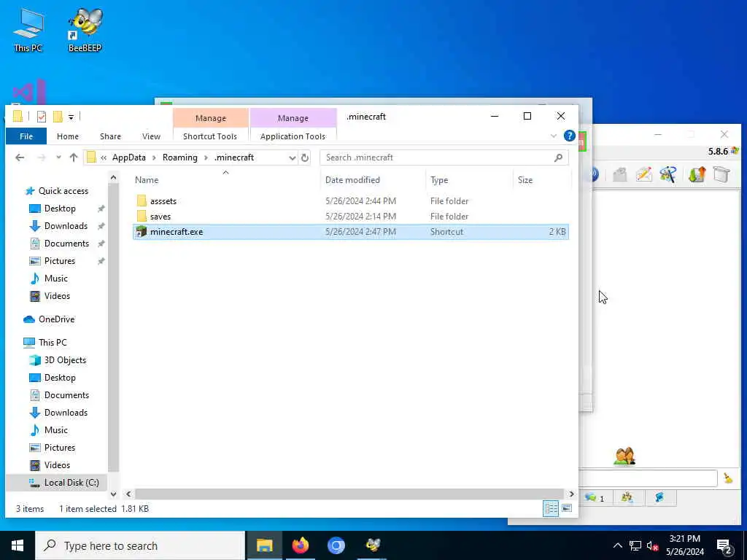Click BeeBEEP trash bin toolbar icon
The width and height of the screenshot is (747, 560).
click(x=721, y=174)
